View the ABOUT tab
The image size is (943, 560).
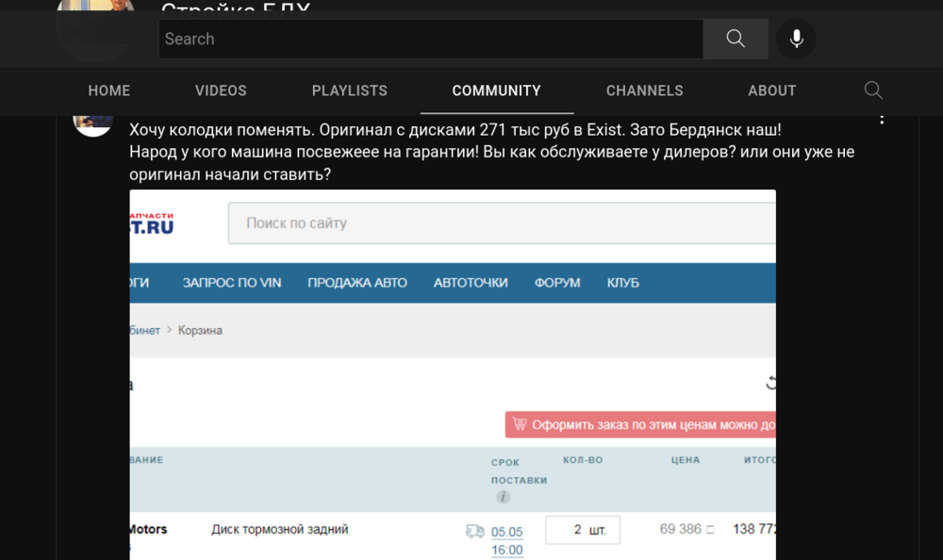[772, 91]
